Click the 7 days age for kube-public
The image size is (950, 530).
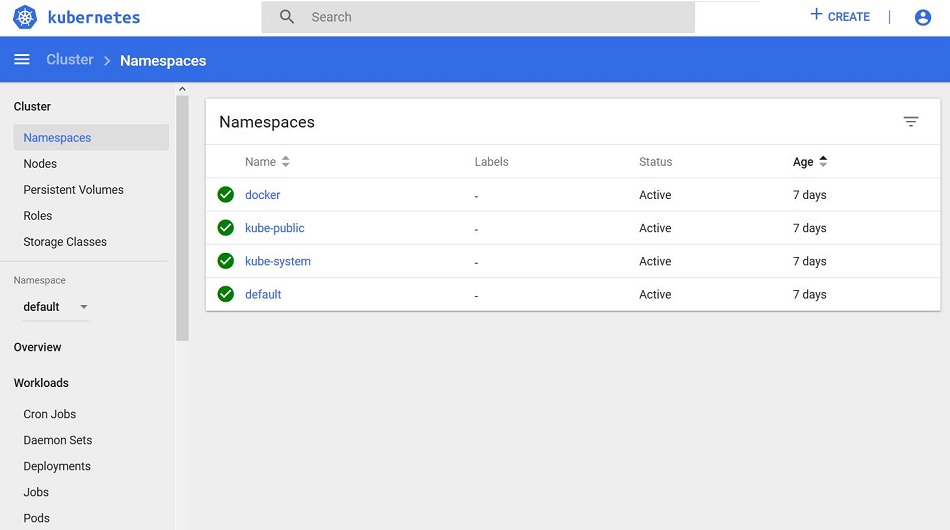tap(809, 228)
